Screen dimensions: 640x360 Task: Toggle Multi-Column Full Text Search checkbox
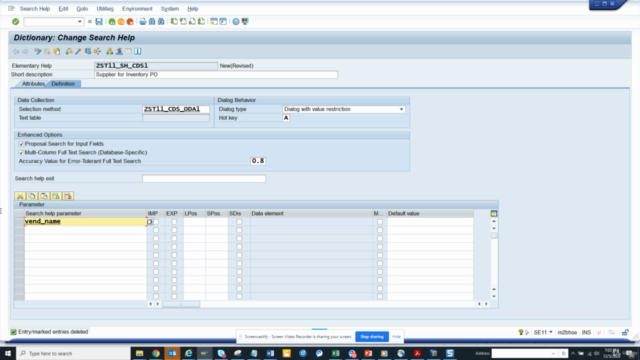pyautogui.click(x=21, y=153)
